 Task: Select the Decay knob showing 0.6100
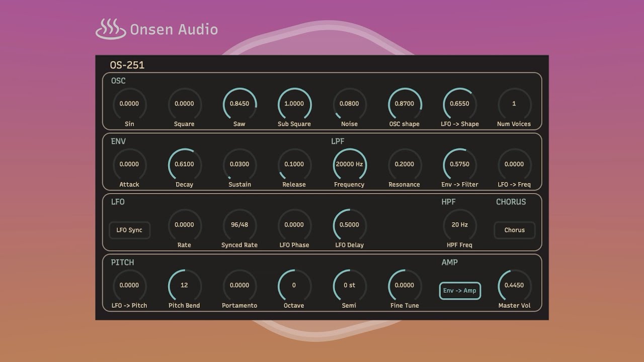coord(184,164)
